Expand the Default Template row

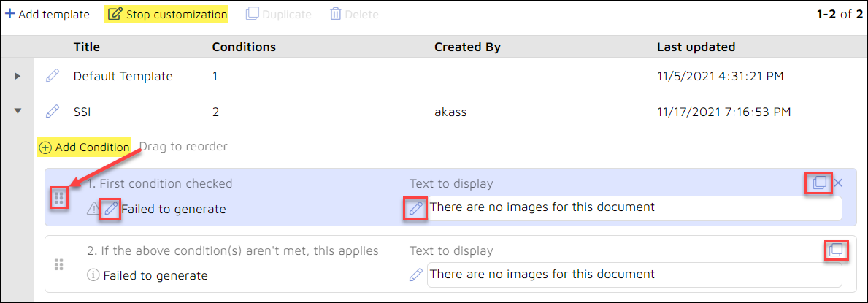pos(18,76)
